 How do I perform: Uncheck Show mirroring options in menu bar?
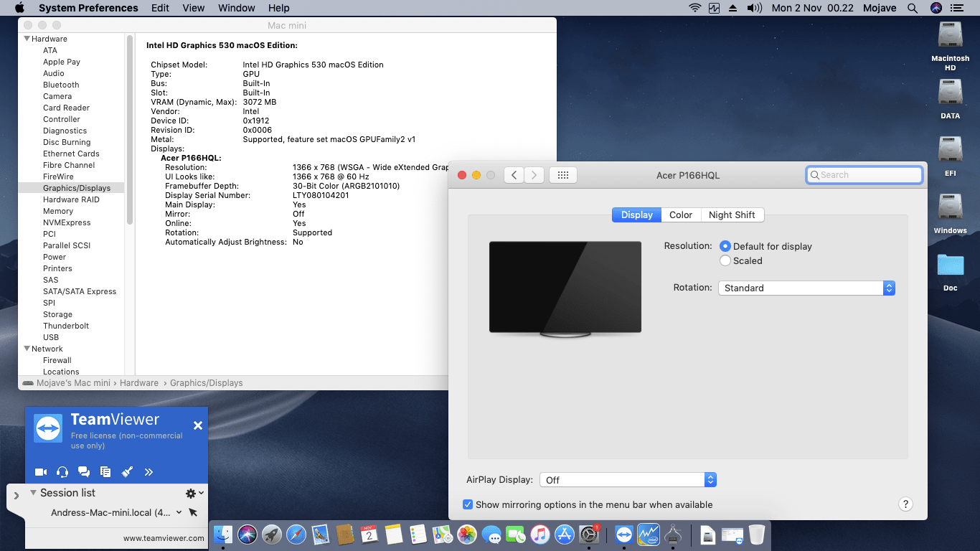click(x=468, y=504)
